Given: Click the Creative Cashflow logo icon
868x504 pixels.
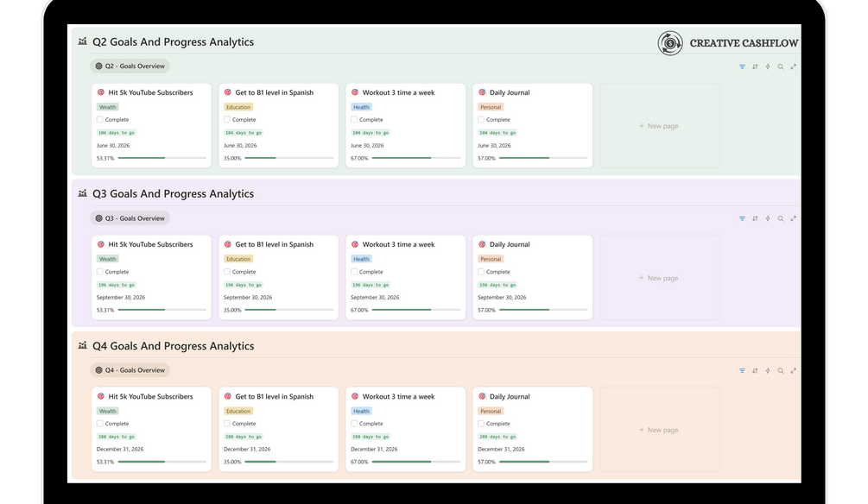Looking at the screenshot, I should tap(670, 43).
